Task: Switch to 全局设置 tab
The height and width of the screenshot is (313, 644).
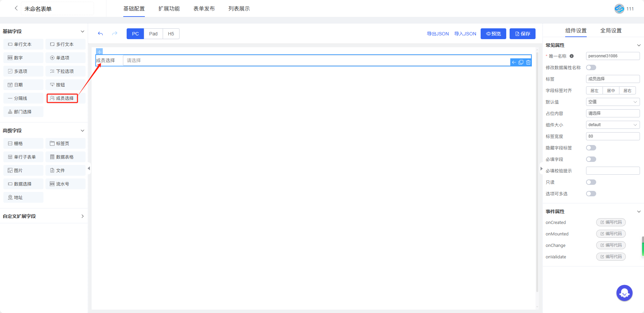Action: 611,31
